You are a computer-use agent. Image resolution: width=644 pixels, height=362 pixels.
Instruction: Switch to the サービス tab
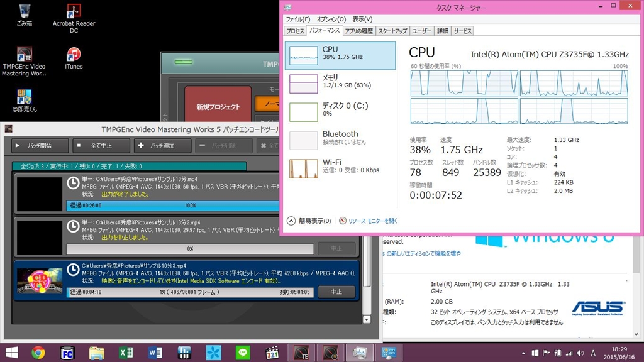click(x=462, y=31)
